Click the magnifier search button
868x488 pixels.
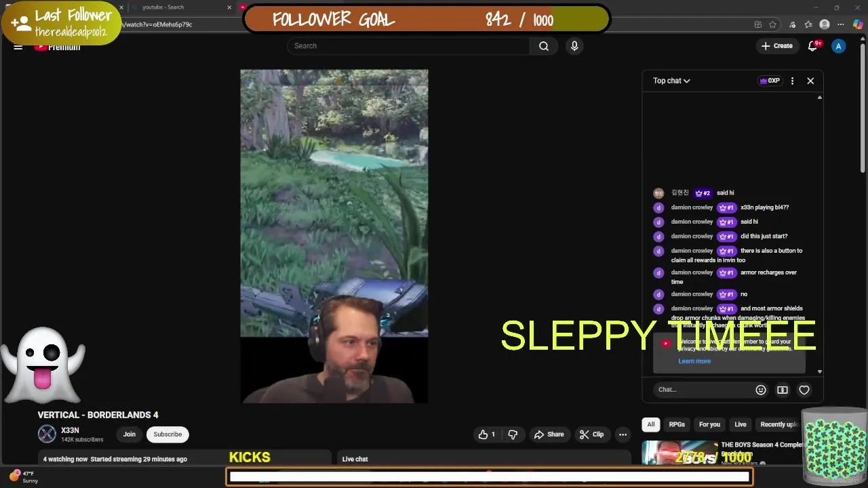pyautogui.click(x=543, y=46)
